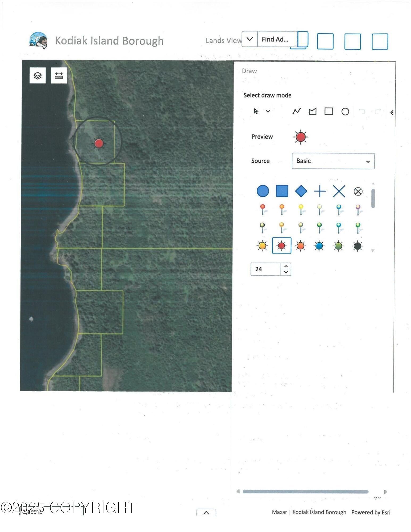Image resolution: width=411 pixels, height=532 pixels.
Task: Choose the blue diamond marker symbol
Action: pyautogui.click(x=301, y=191)
